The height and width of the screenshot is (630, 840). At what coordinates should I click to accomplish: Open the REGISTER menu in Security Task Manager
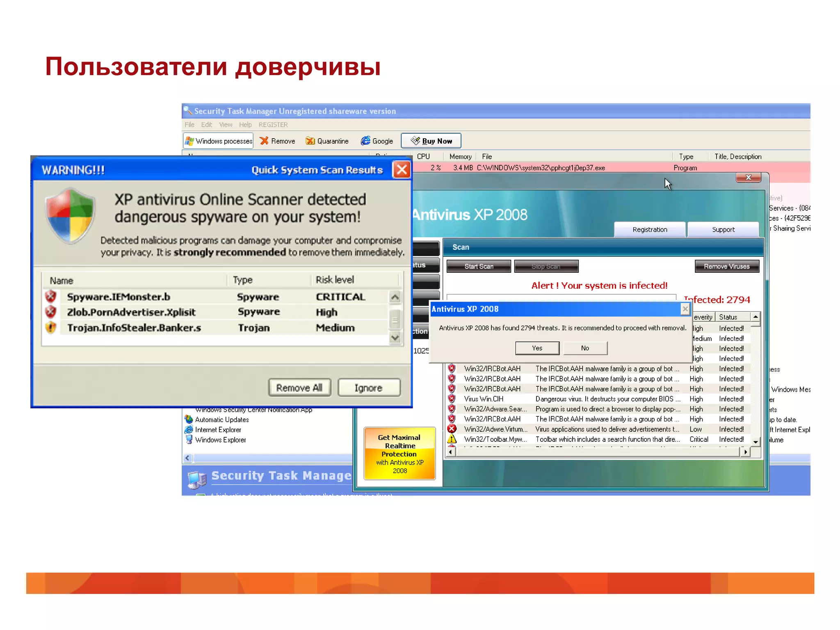click(273, 125)
